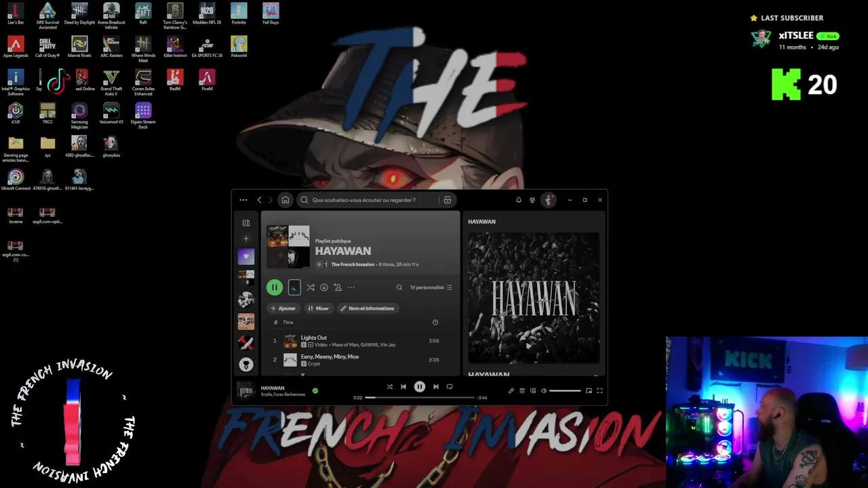Adjust the Spotify volume slider

tap(565, 391)
